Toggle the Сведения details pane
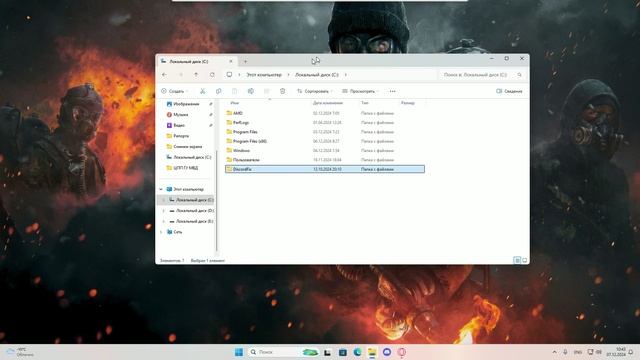This screenshot has height=360, width=640. [509, 91]
